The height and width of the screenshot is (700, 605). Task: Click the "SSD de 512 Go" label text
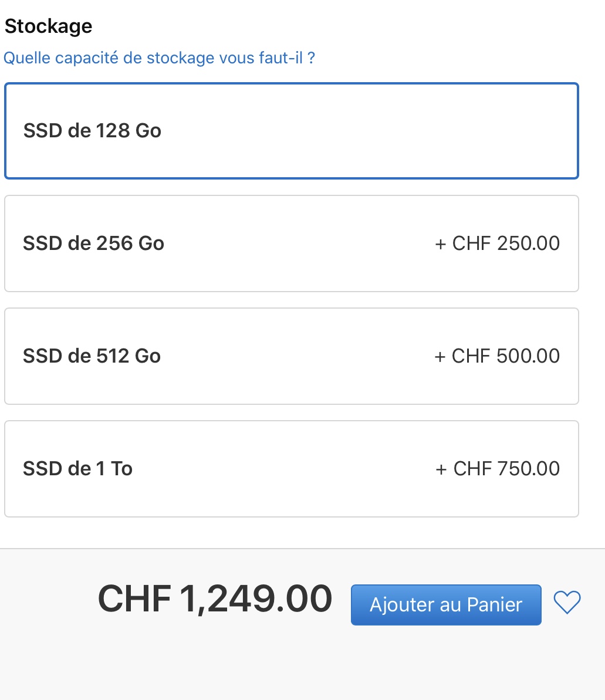(92, 356)
